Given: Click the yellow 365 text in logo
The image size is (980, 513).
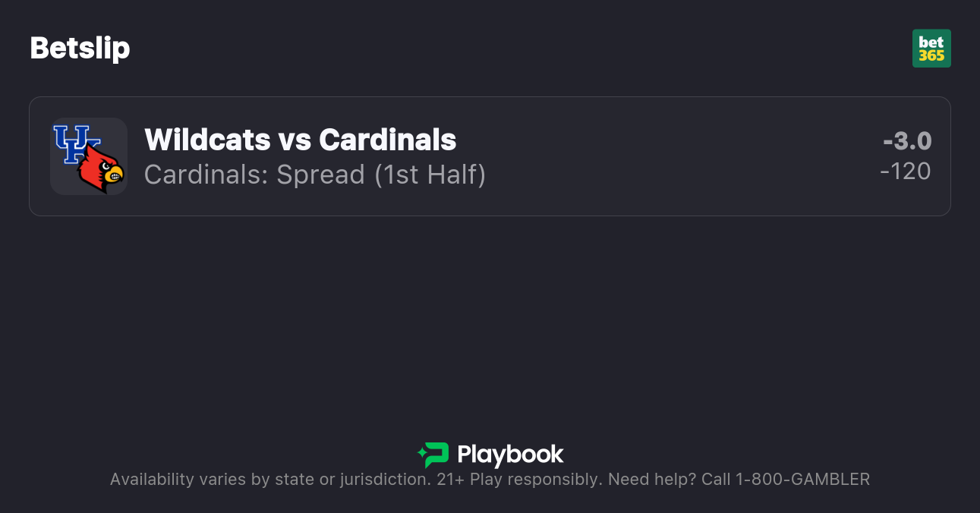Looking at the screenshot, I should tap(931, 55).
